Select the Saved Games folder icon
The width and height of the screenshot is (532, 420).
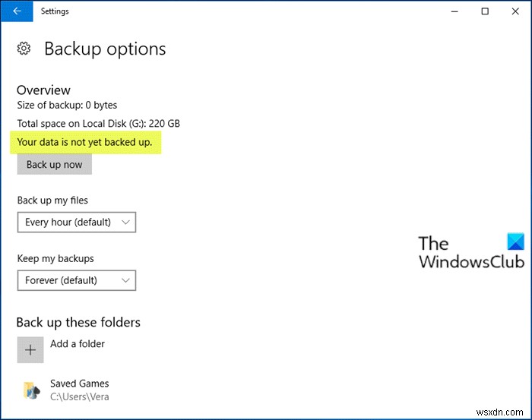click(32, 390)
